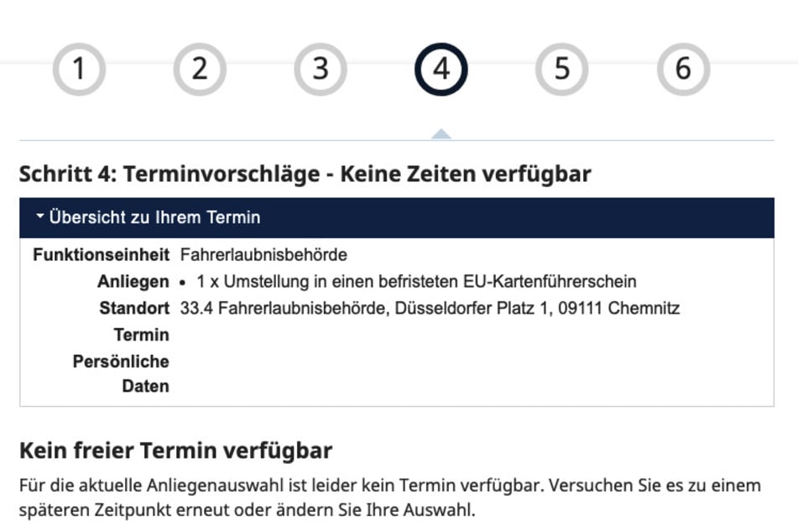
Task: Select the highlighted step 4 circle
Action: pos(442,67)
